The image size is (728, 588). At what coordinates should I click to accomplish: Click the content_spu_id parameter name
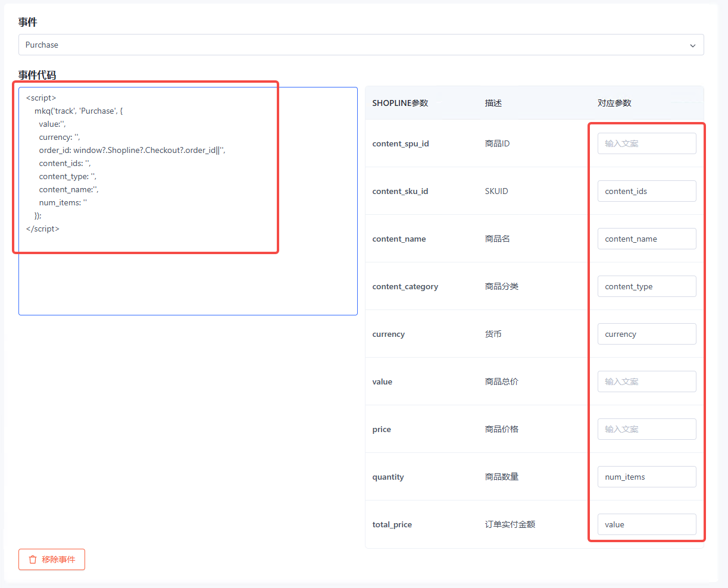point(401,143)
